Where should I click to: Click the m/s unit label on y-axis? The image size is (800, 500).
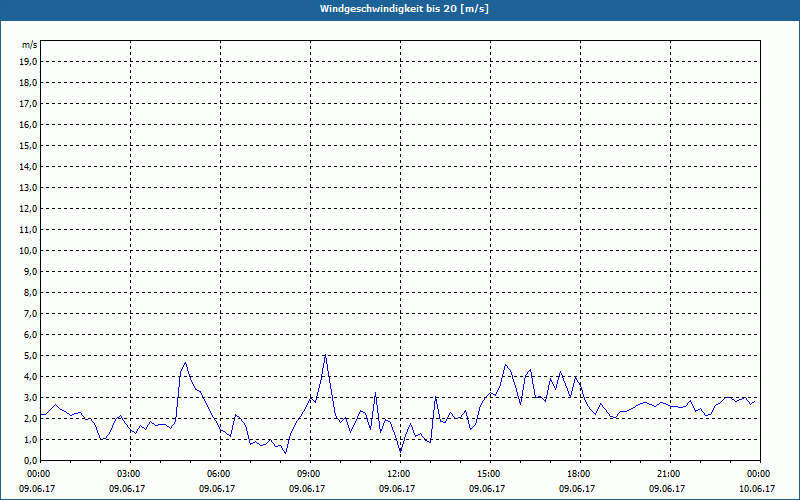tap(30, 45)
